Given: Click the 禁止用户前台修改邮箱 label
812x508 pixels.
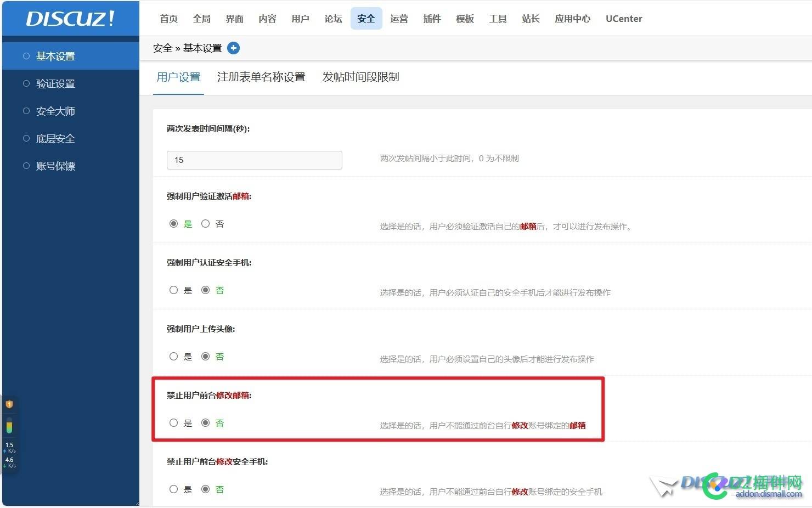Looking at the screenshot, I should (209, 396).
